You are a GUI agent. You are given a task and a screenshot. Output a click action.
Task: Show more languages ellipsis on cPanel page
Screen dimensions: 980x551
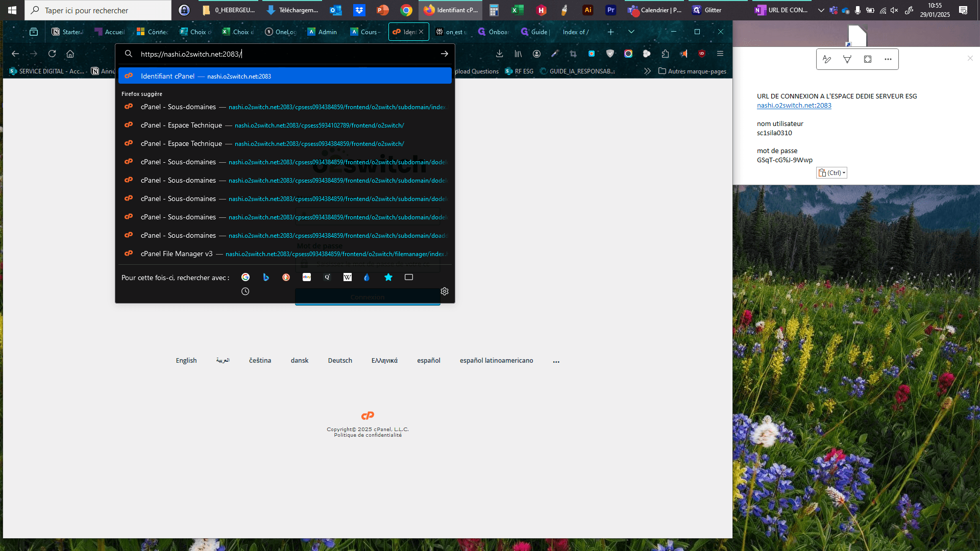tap(556, 361)
